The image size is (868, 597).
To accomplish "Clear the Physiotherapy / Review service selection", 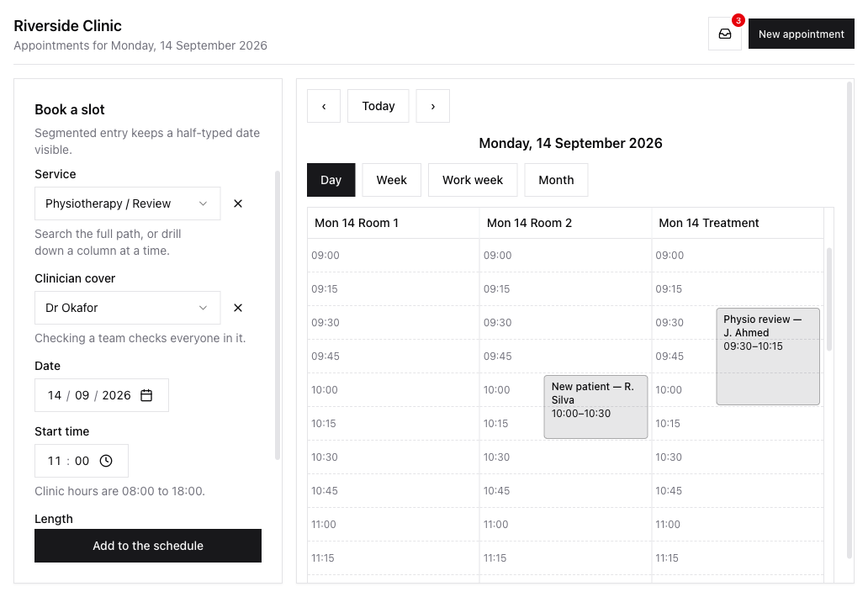I will pos(238,203).
